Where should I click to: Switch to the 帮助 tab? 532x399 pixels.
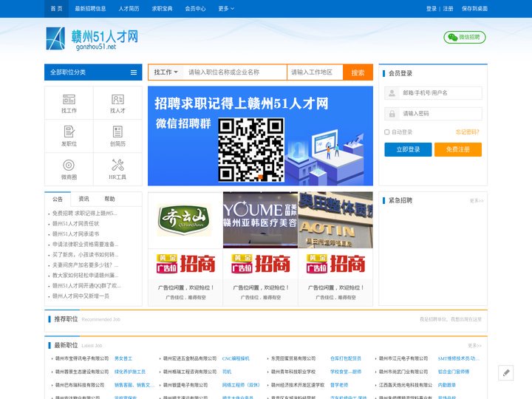tap(109, 199)
